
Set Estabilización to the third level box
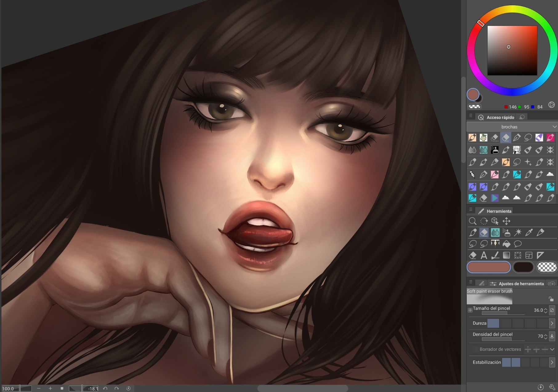click(x=525, y=362)
